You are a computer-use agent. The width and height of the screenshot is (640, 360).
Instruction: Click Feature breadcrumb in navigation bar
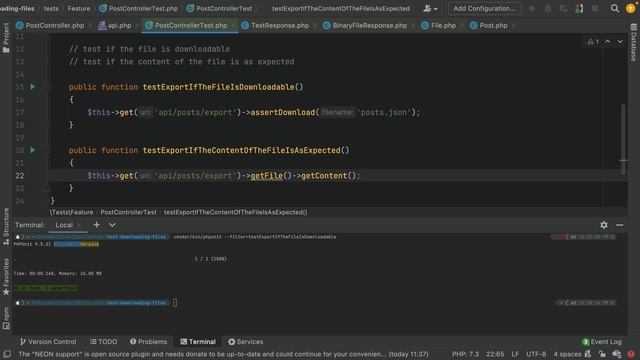click(x=79, y=8)
